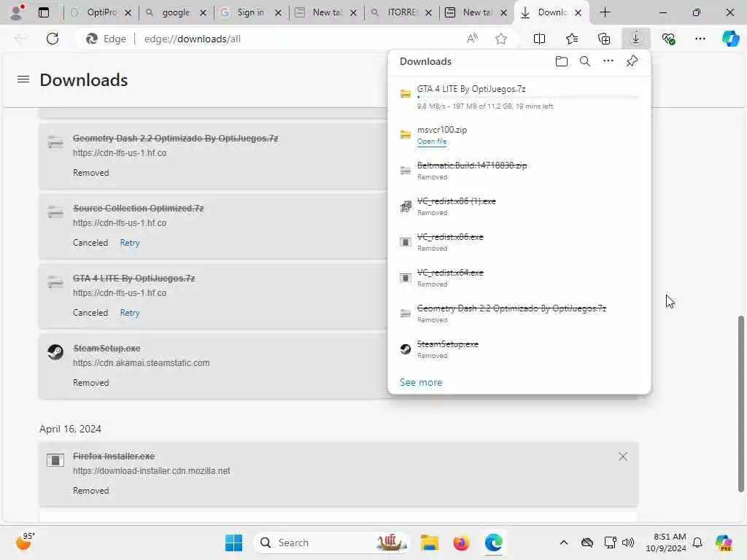Open a new tab with plus button
Viewport: 747px width, 560px height.
pyautogui.click(x=605, y=12)
